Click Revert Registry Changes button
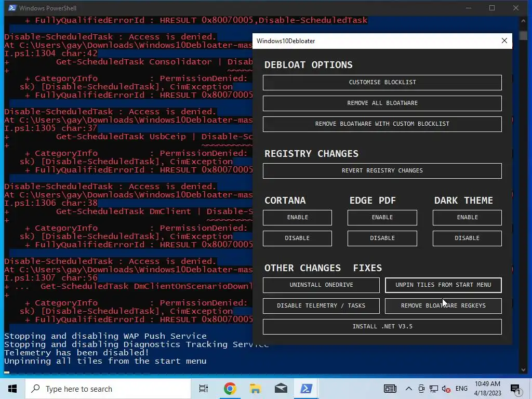This screenshot has width=532, height=399. [382, 170]
